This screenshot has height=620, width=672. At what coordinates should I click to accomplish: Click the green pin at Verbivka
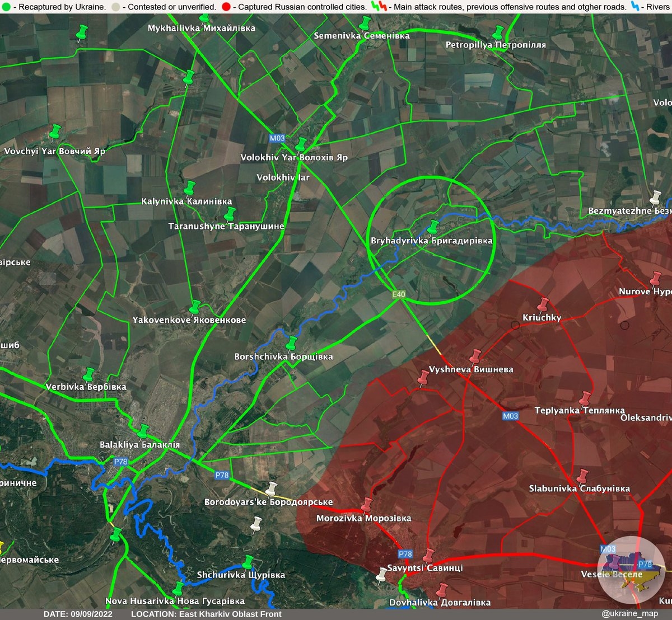(x=88, y=374)
